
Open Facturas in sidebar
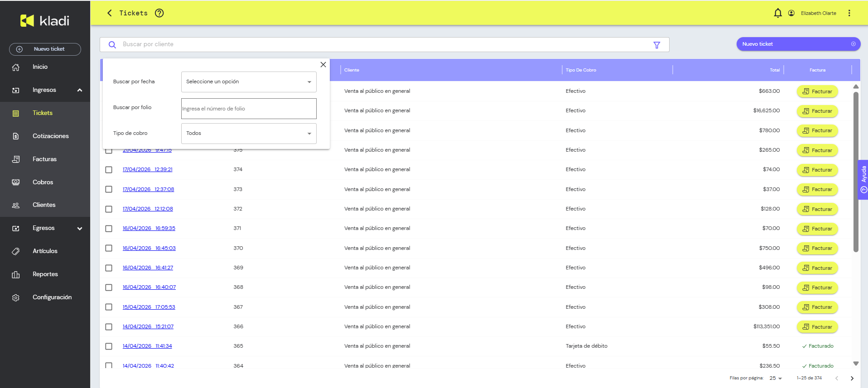tap(45, 159)
